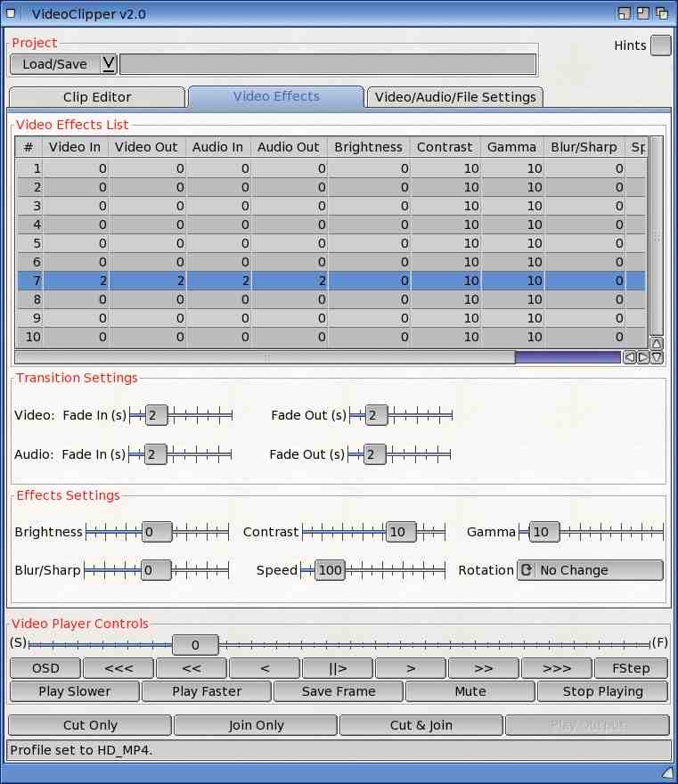Open the Rotation No Change cycle menu

(x=591, y=570)
